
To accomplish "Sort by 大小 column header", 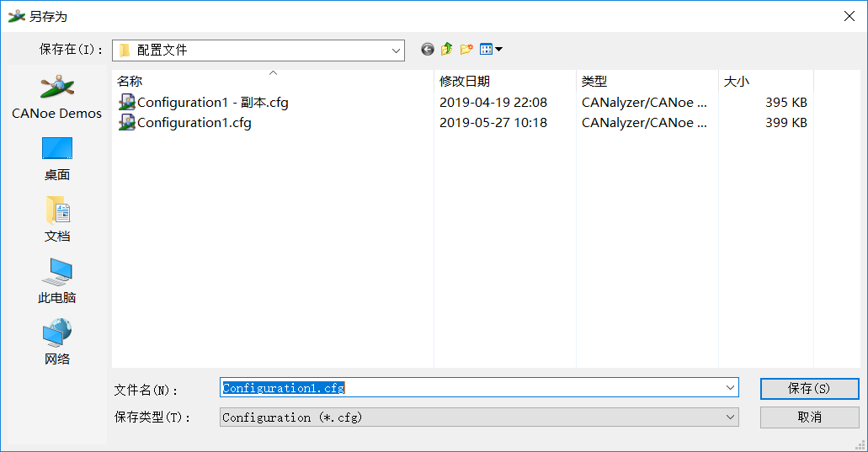I will (737, 82).
